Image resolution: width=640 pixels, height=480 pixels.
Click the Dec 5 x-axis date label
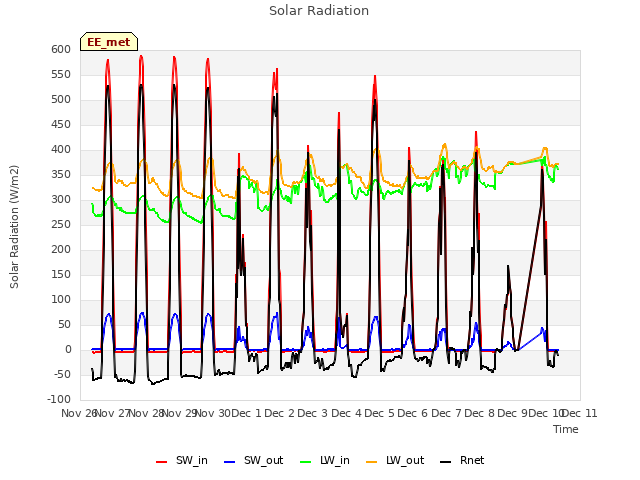pyautogui.click(x=380, y=413)
